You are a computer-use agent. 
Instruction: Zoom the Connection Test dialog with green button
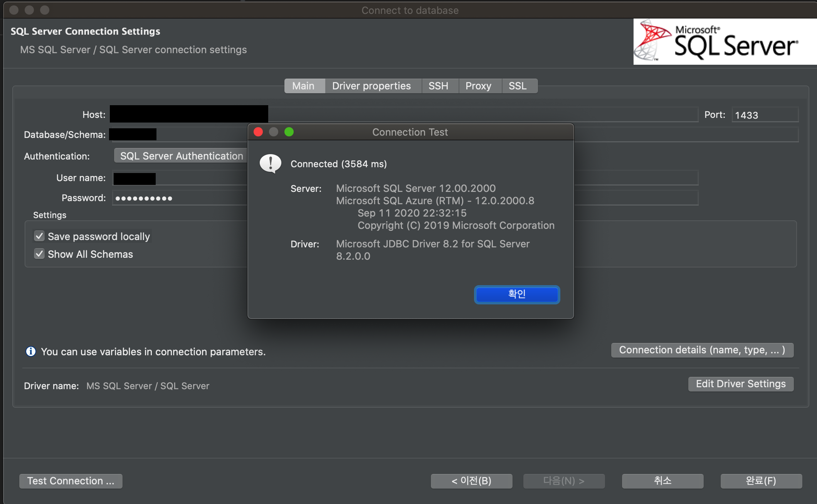pyautogui.click(x=289, y=132)
